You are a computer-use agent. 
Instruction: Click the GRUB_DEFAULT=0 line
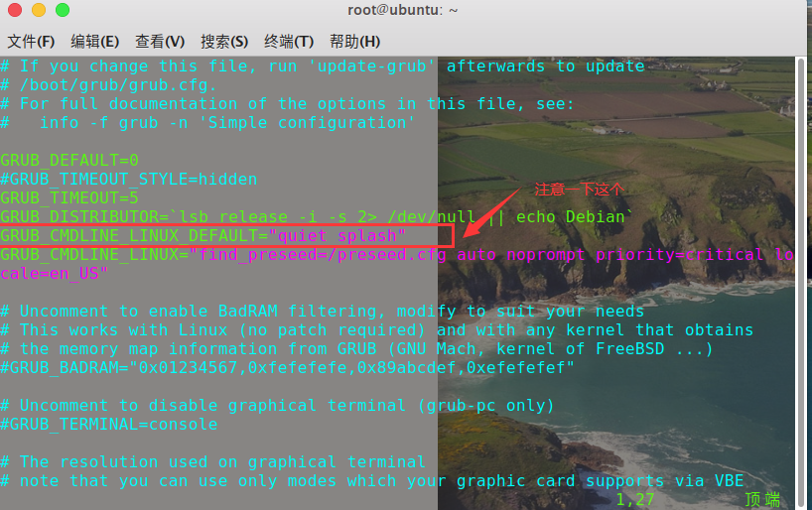(69, 160)
